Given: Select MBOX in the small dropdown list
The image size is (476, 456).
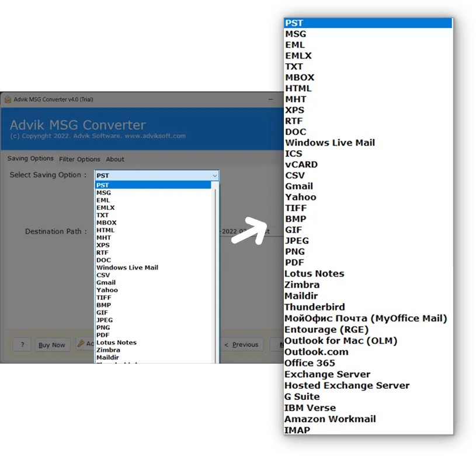Looking at the screenshot, I should (106, 223).
